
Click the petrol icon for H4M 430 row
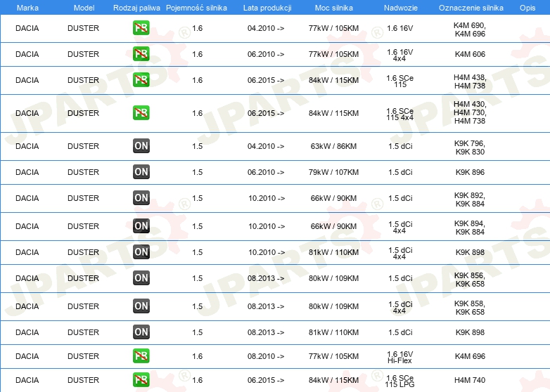[141, 113]
